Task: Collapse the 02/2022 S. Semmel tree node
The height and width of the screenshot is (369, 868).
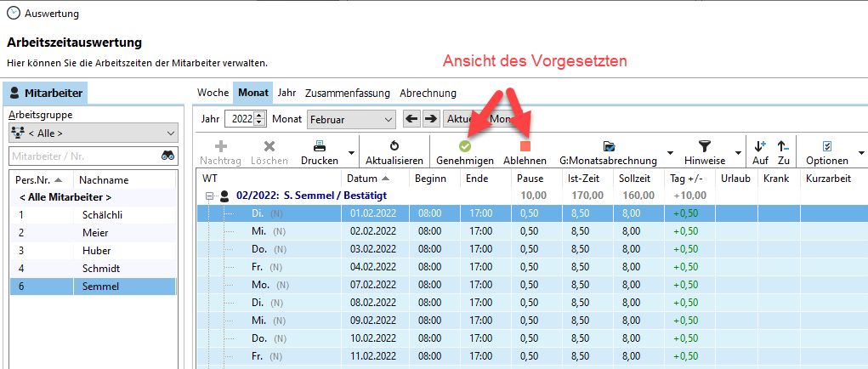Action: point(209,196)
